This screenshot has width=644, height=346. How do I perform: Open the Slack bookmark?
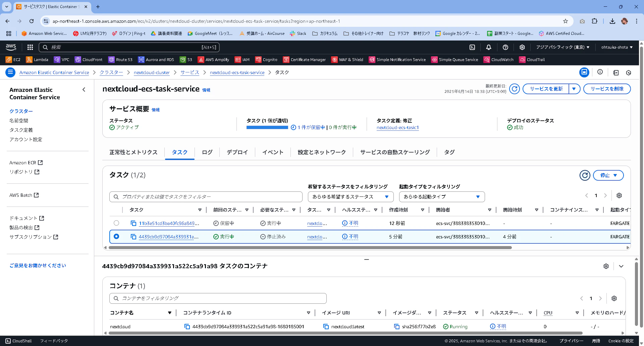tap(298, 34)
